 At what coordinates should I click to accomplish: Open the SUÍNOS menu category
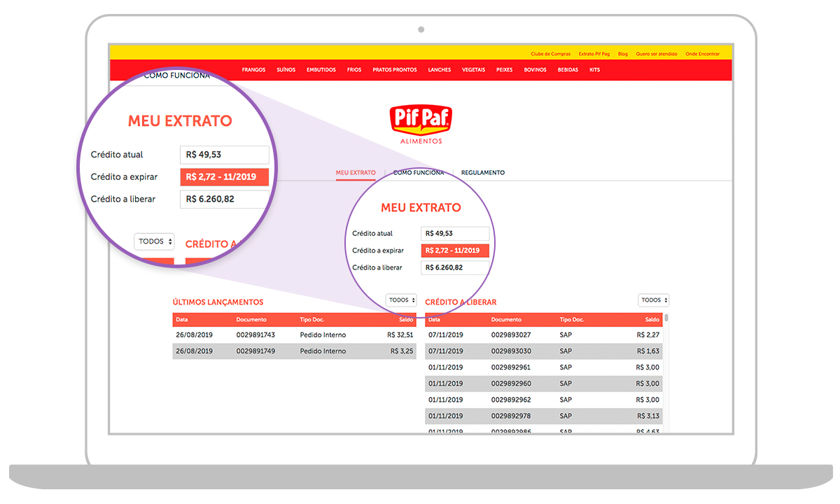286,70
